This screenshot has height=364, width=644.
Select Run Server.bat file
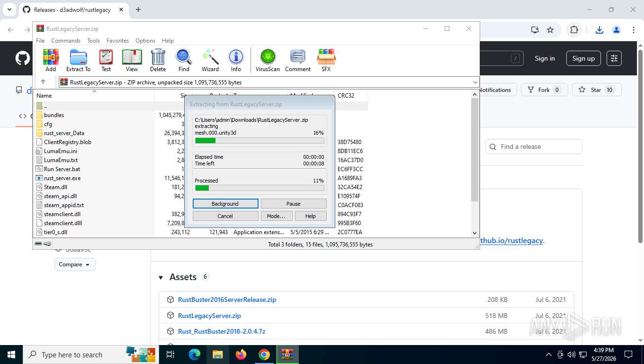(62, 169)
